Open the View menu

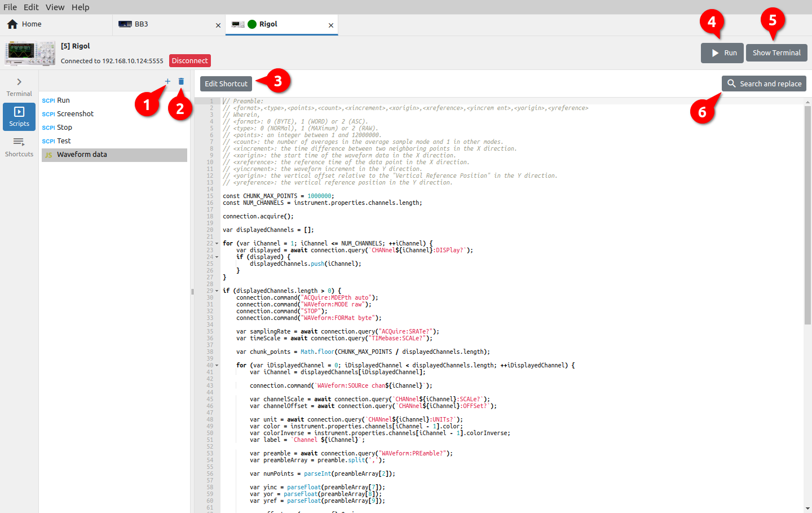point(55,7)
